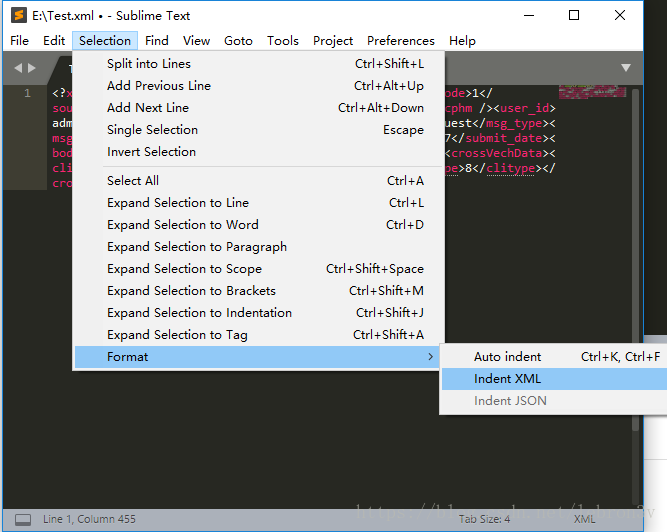The image size is (667, 532).
Task: Click line number 1 in gutter
Action: 27,93
